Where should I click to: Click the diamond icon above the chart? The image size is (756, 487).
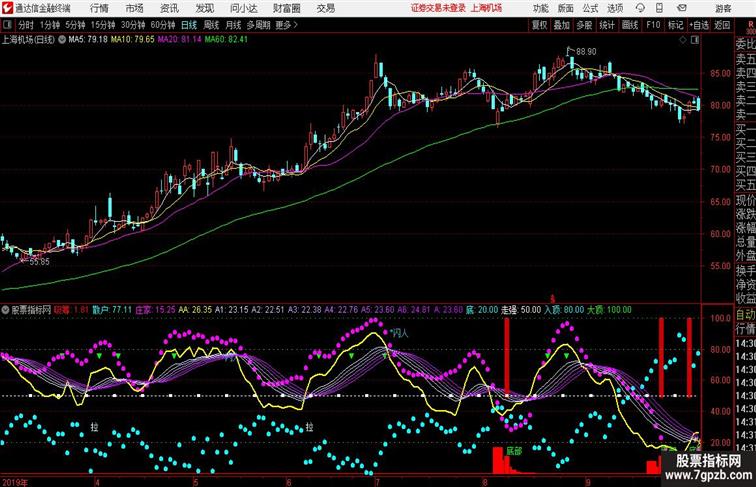point(683,40)
